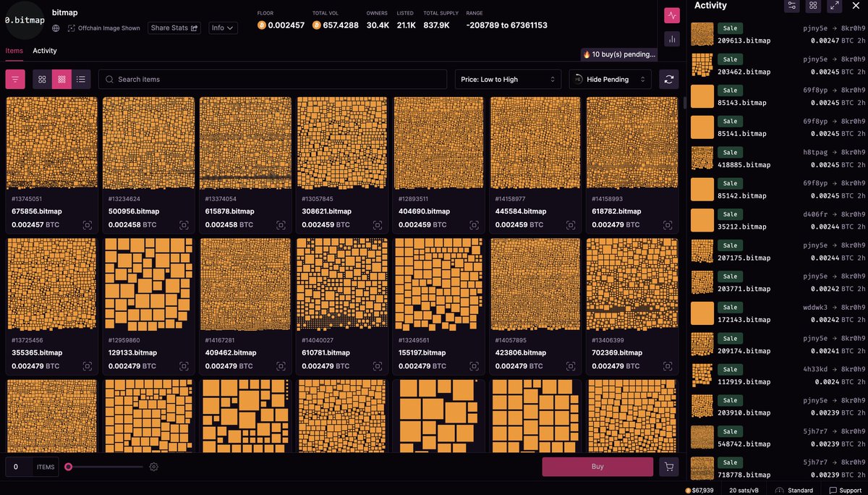Expand the Info dropdown

coord(223,28)
